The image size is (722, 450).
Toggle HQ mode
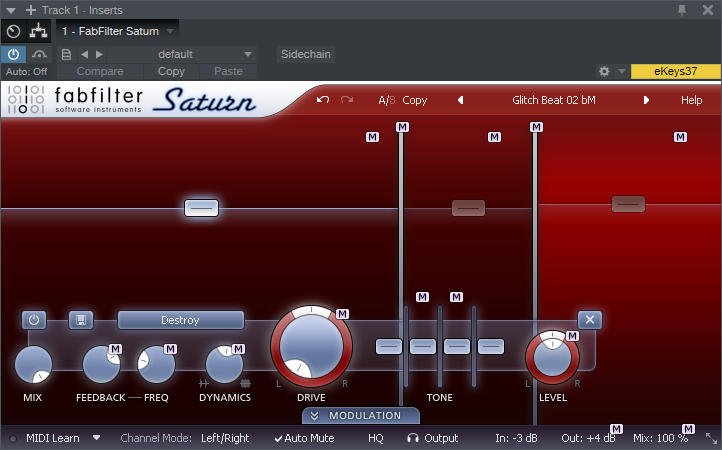click(376, 438)
